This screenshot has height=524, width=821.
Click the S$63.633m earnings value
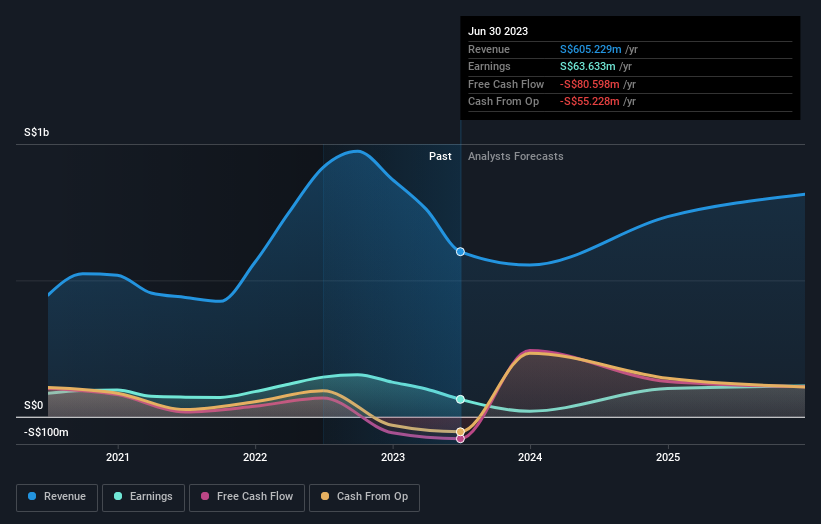pos(587,66)
